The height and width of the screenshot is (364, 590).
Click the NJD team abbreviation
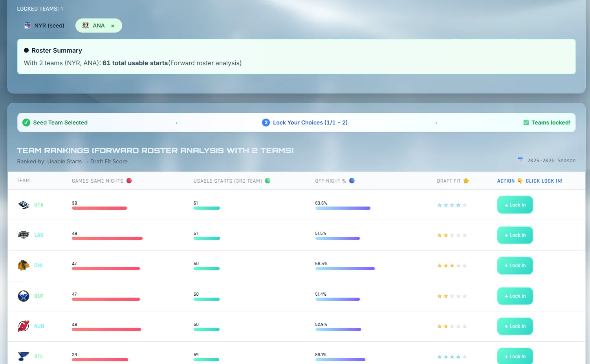[x=39, y=326]
